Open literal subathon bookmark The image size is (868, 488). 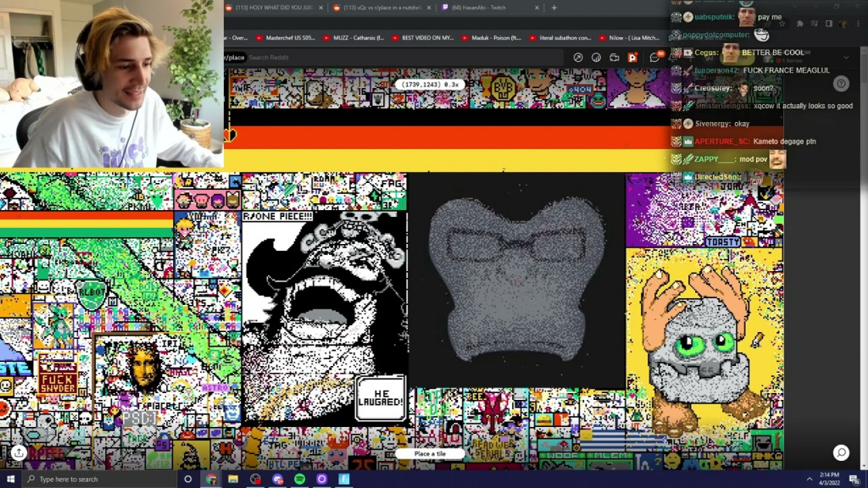(560, 37)
